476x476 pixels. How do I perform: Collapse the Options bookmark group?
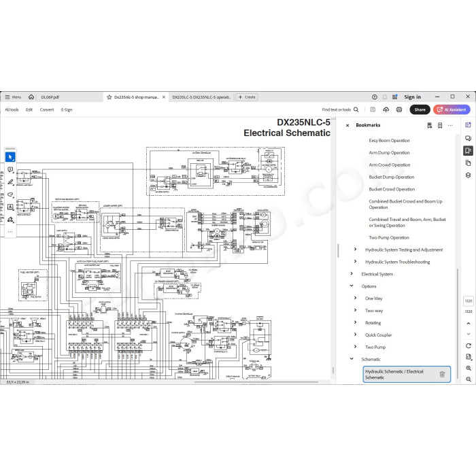[x=352, y=286]
